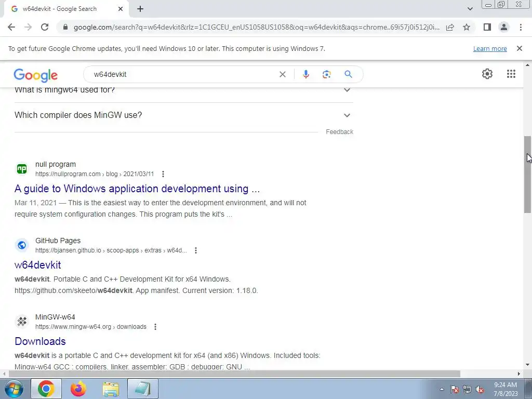Viewport: 532px width, 399px height.
Task: Click the w64devkit search input field
Action: click(x=183, y=74)
